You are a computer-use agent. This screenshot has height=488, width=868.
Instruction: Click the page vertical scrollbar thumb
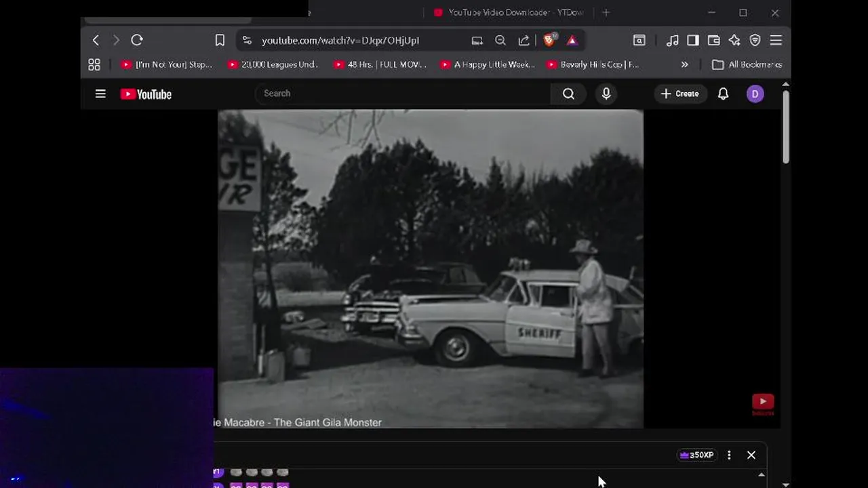coord(785,126)
